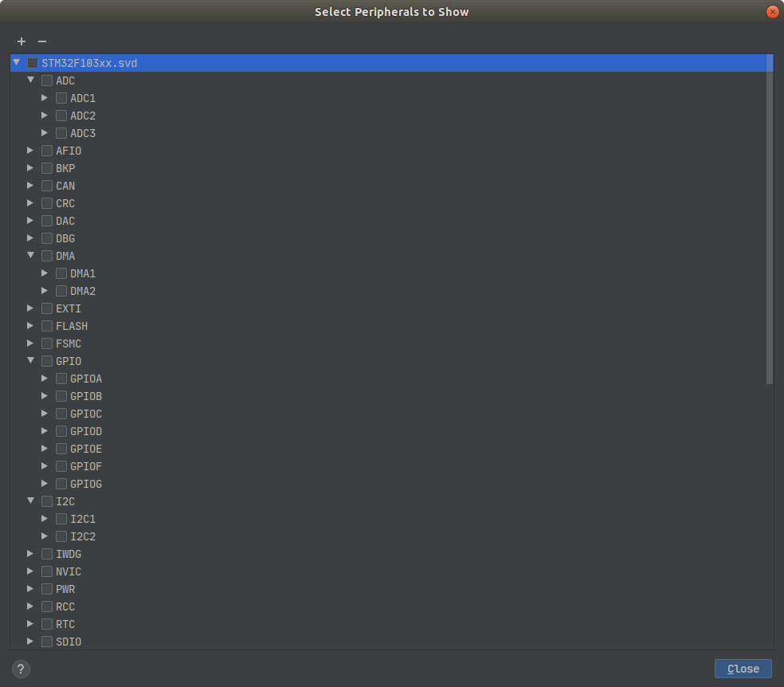Click the vertical scrollbar thumb
Screen dimensions: 784x687
pos(770,219)
